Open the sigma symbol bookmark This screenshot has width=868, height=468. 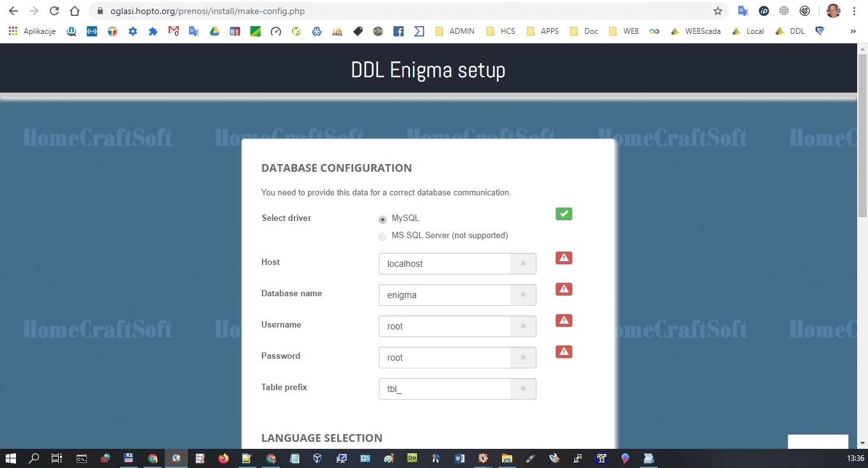[x=419, y=31]
